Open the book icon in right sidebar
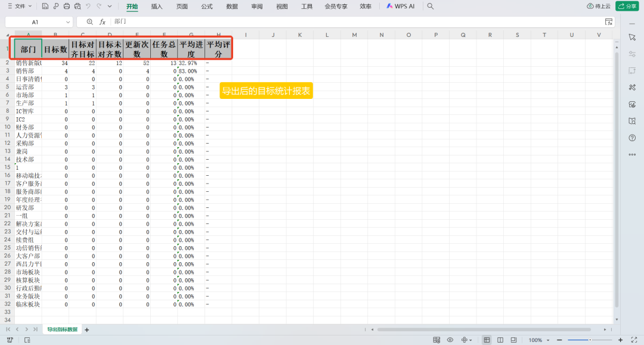This screenshot has width=644, height=345. (632, 121)
